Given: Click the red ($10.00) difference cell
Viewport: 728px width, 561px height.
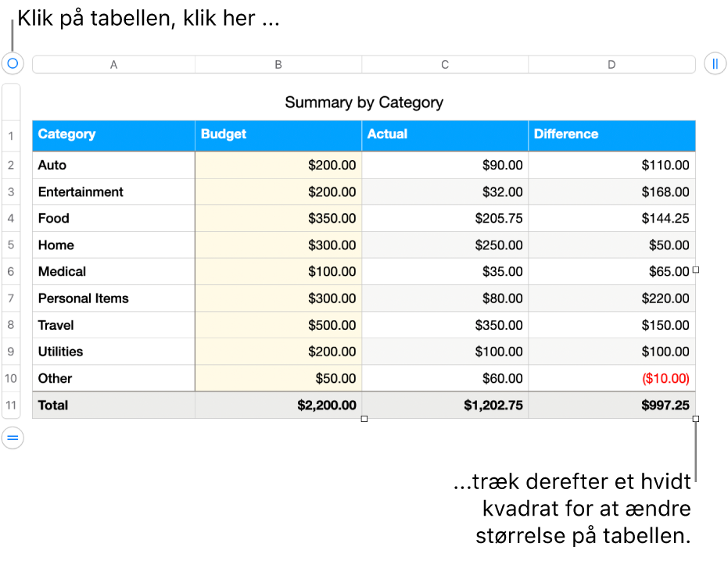Looking at the screenshot, I should pos(611,379).
